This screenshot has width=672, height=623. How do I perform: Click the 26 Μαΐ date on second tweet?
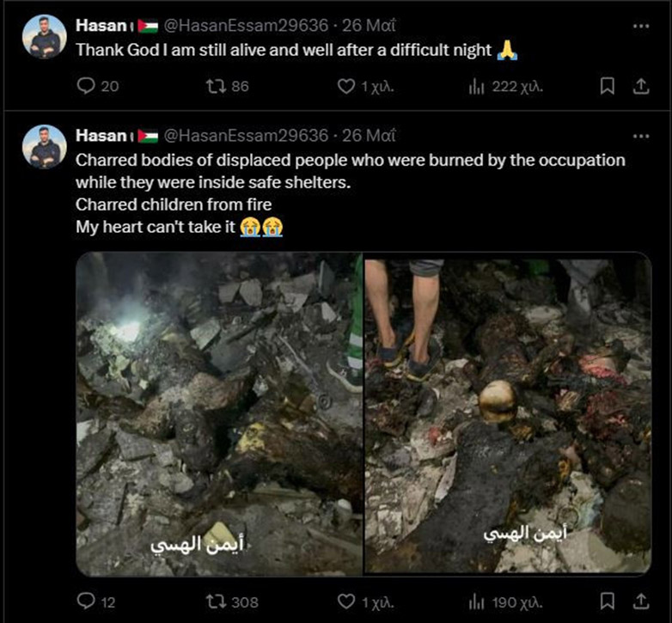[x=370, y=136]
